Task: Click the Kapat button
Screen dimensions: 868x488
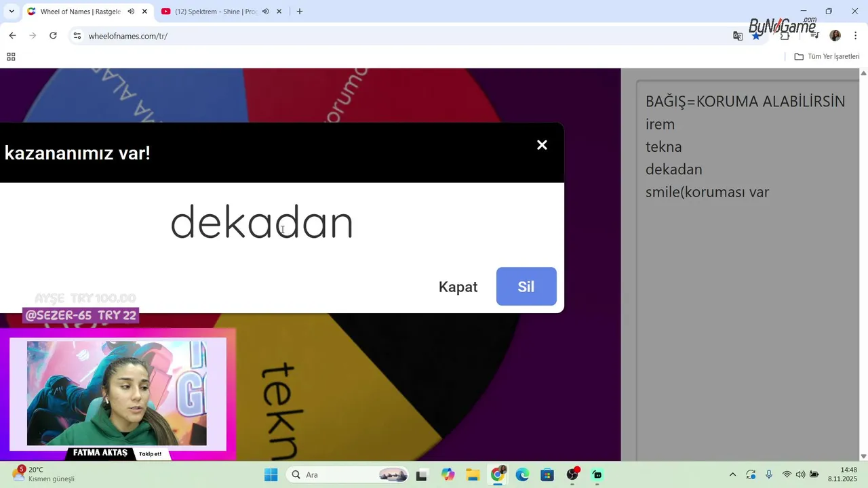Action: click(x=458, y=287)
